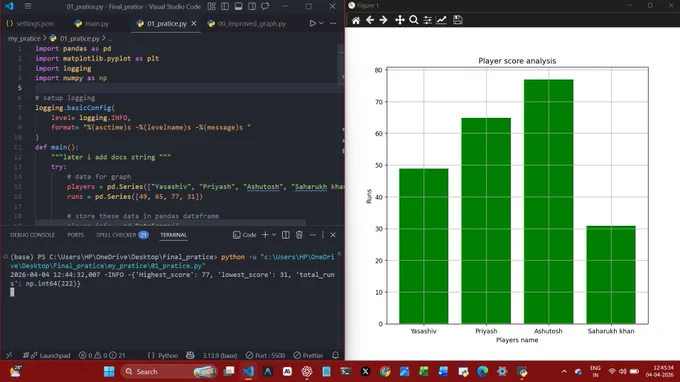Open the VS Code hamburger menu

[28, 7]
